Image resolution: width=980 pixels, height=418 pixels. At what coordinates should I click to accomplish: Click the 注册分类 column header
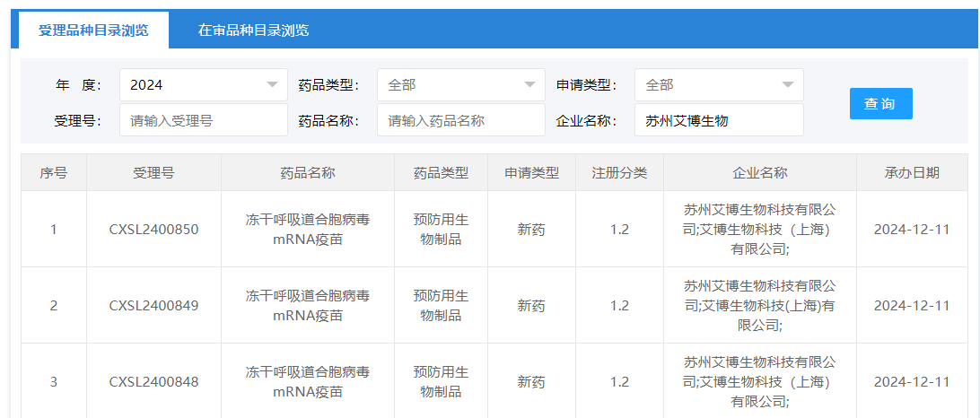tap(619, 173)
